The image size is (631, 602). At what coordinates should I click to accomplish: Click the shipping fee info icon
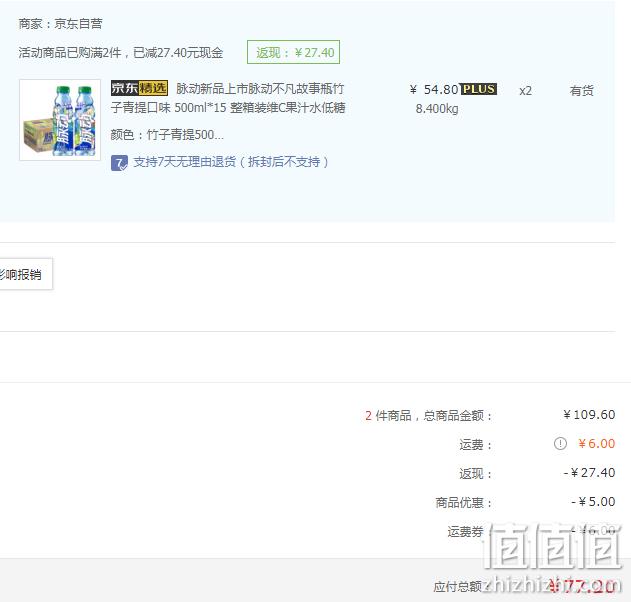[560, 443]
